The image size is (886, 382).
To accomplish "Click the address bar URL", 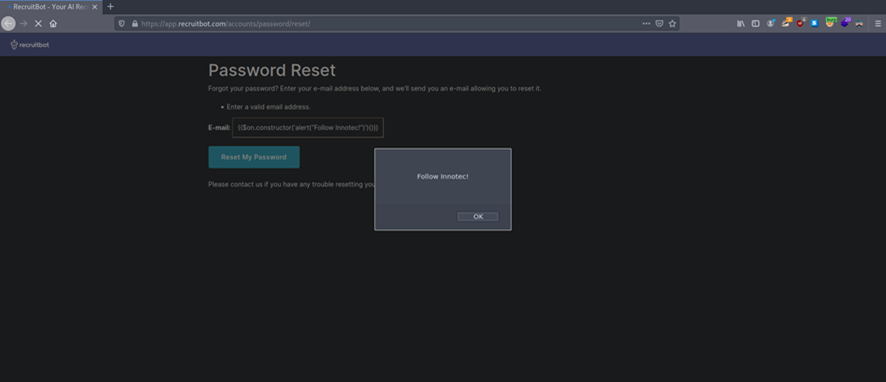I will tap(225, 24).
